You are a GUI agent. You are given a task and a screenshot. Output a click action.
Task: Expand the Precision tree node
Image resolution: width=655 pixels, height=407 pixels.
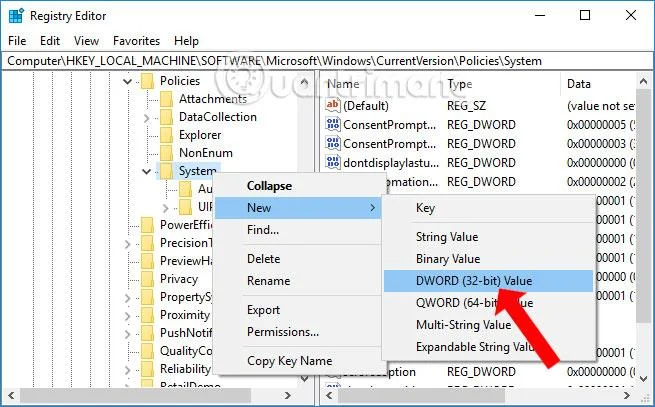point(127,244)
